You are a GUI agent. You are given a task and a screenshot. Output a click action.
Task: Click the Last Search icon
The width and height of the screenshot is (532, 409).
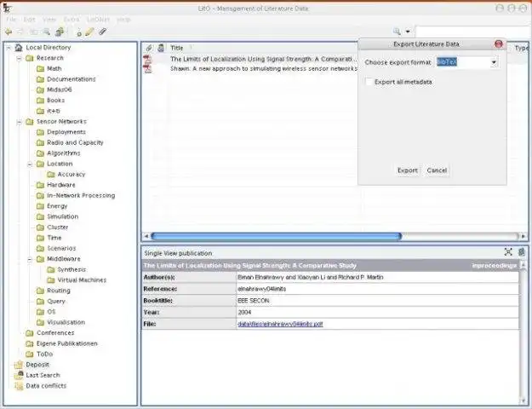(x=19, y=375)
